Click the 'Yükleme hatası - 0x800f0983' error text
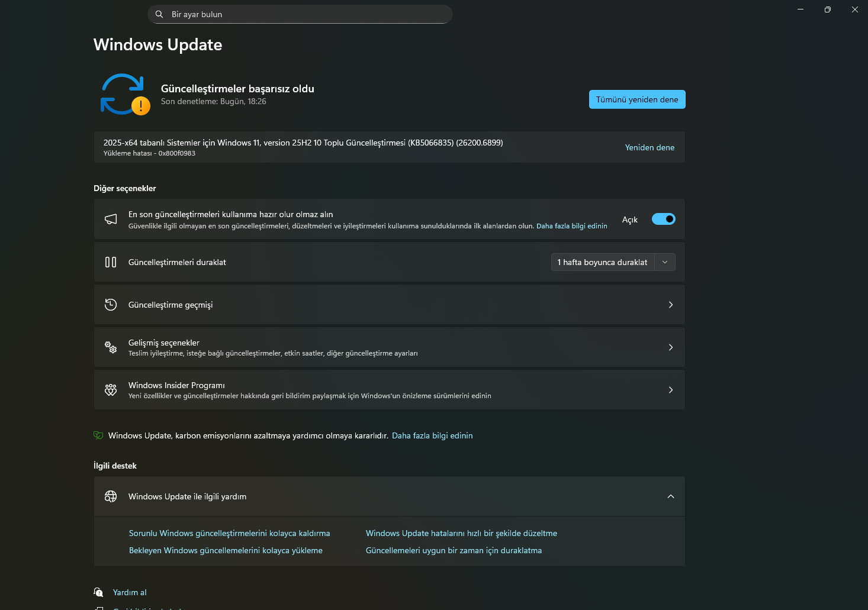The image size is (868, 610). tap(149, 153)
